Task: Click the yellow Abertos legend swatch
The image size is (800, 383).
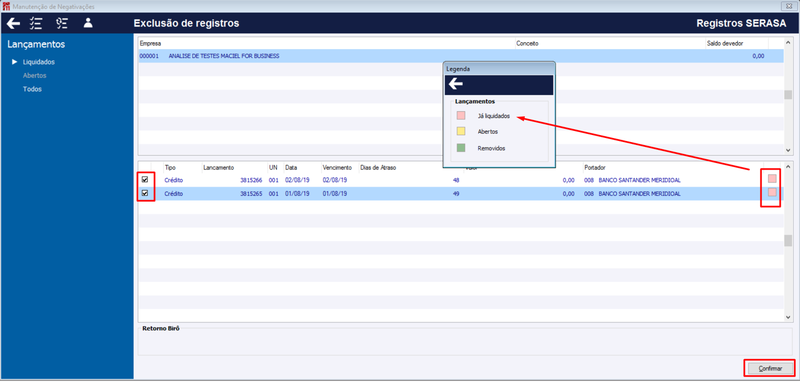Action: (461, 132)
